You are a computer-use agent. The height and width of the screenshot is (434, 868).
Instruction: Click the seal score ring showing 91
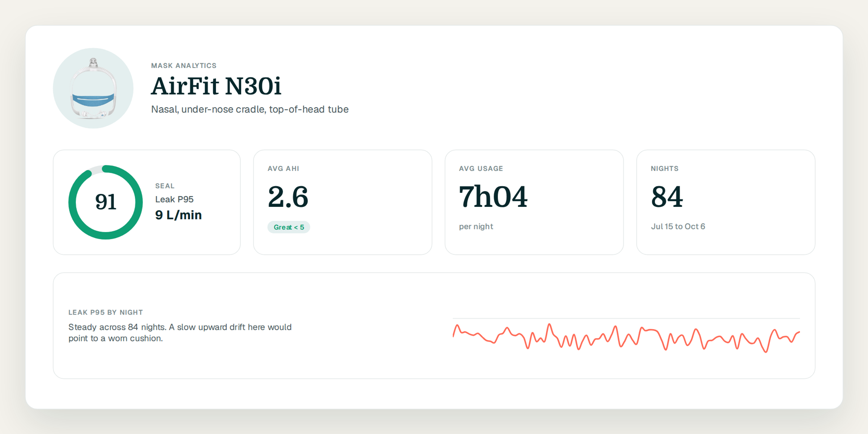[x=106, y=202]
